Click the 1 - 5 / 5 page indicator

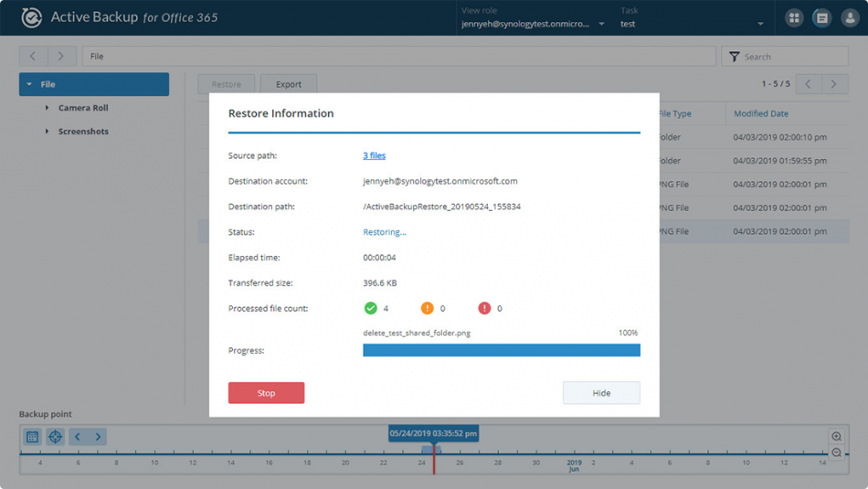pyautogui.click(x=776, y=83)
